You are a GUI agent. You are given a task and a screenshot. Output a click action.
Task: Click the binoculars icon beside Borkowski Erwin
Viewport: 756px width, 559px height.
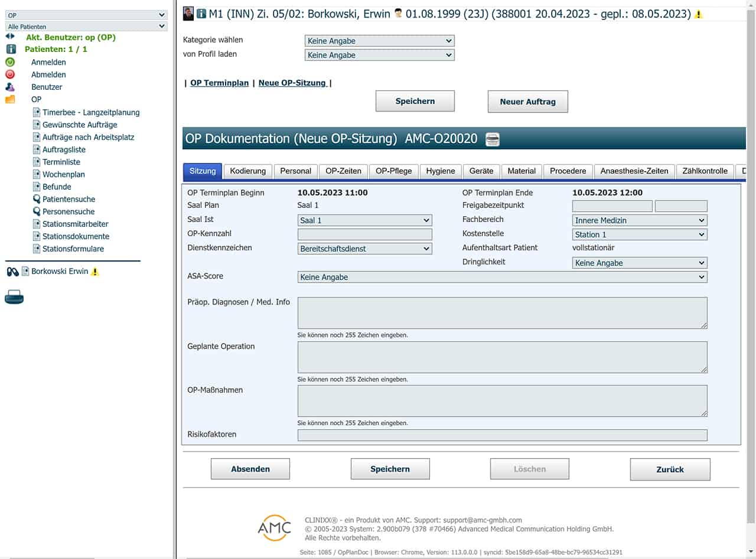pos(12,272)
